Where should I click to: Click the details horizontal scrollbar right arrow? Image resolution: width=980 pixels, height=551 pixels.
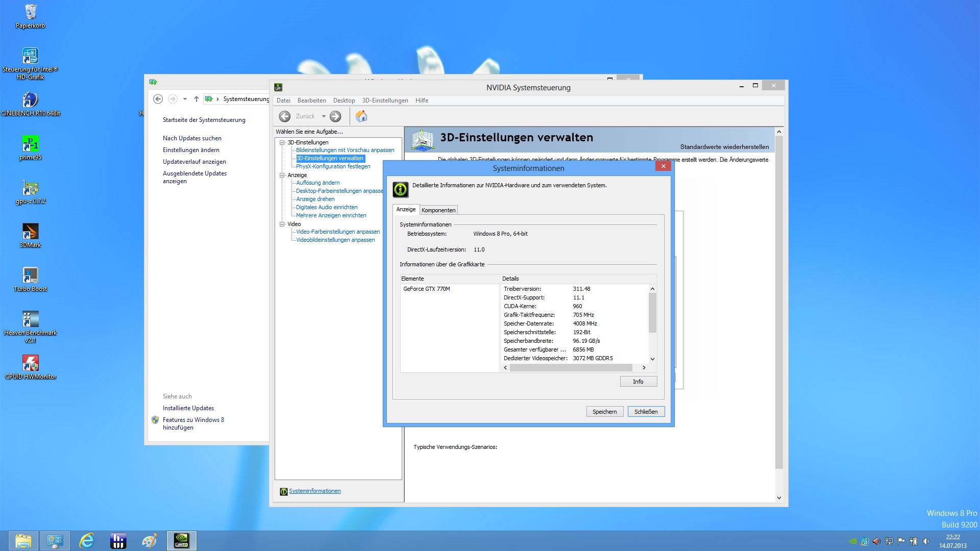644,367
